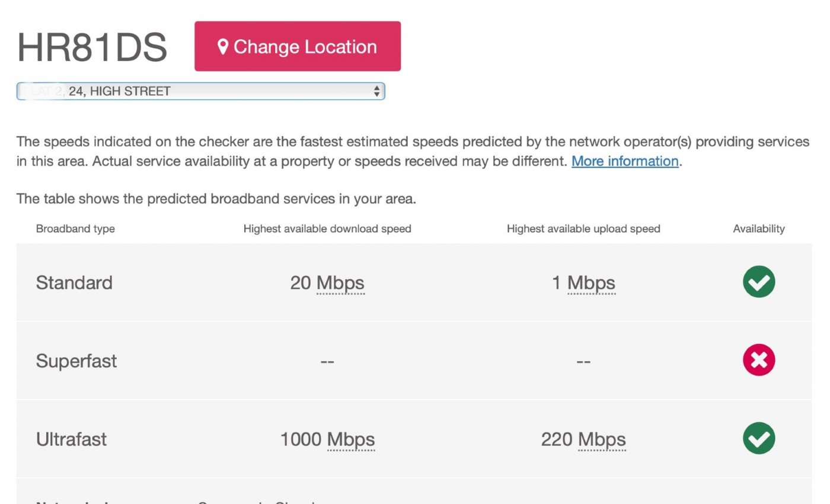The width and height of the screenshot is (830, 504).
Task: Click the Mbps abbreviation next to 20
Action: pos(340,283)
